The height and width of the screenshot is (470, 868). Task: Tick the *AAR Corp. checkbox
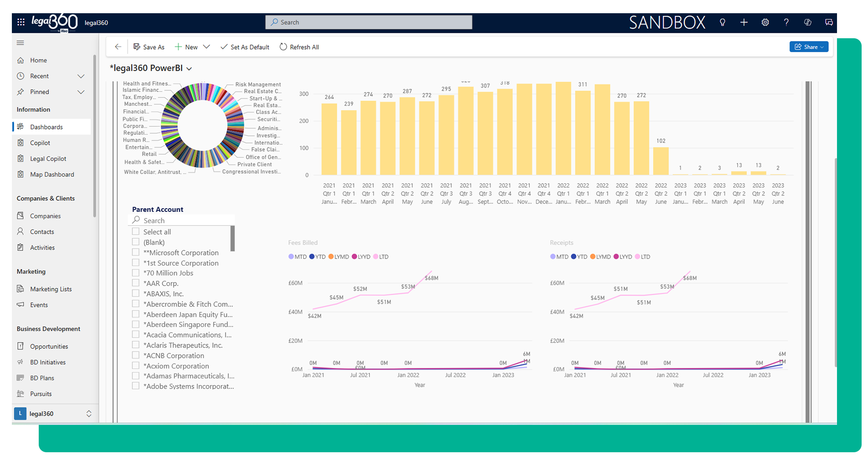click(x=136, y=283)
